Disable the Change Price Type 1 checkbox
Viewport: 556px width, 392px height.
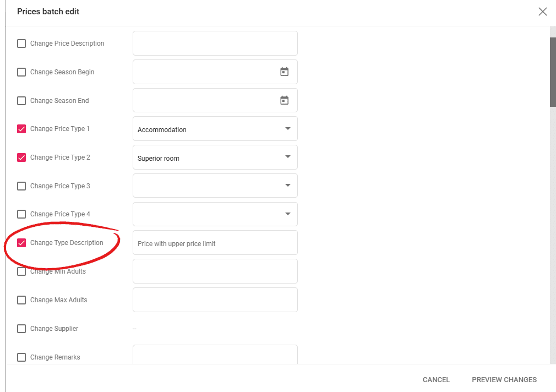click(21, 128)
